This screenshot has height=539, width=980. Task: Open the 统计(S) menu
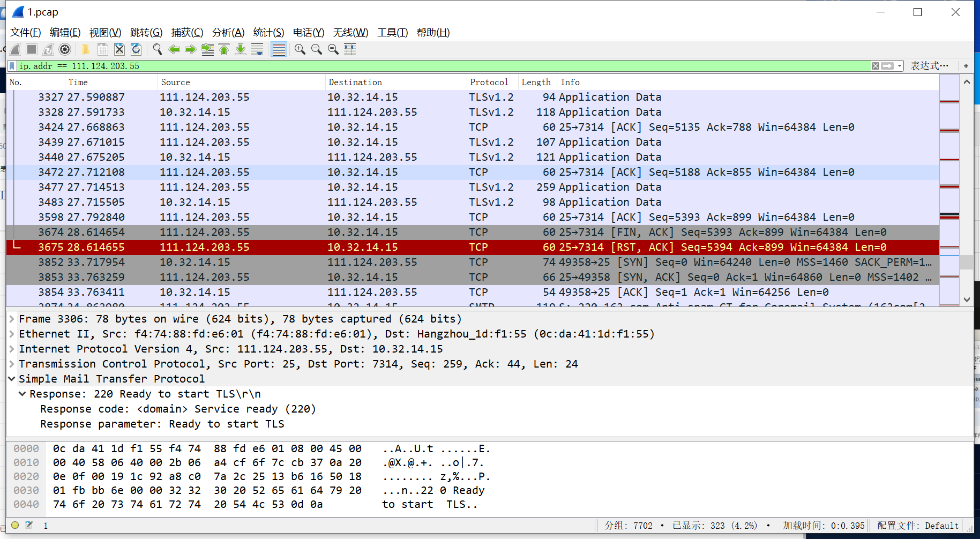[x=268, y=33]
